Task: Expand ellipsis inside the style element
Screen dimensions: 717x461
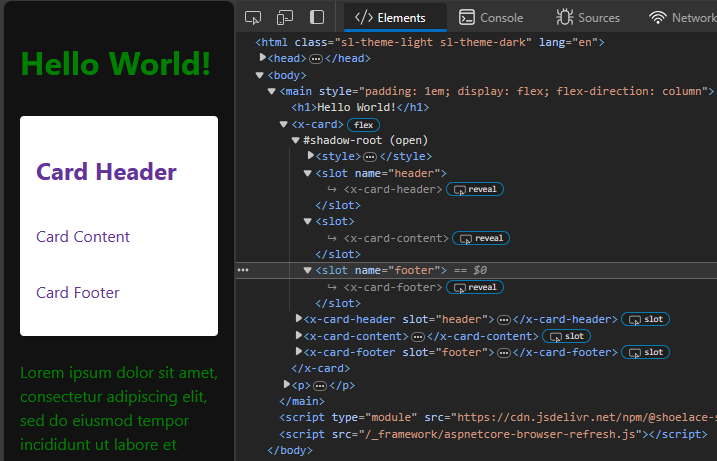Action: point(370,157)
